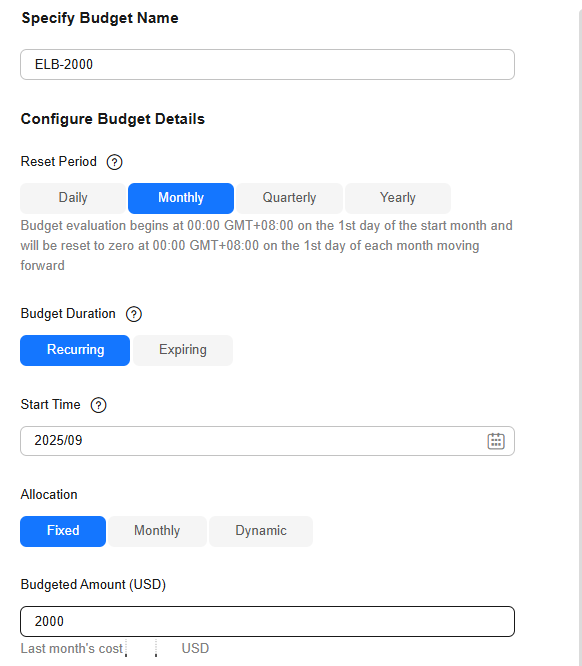582x666 pixels.
Task: Select the Dynamic allocation option
Action: click(x=261, y=531)
